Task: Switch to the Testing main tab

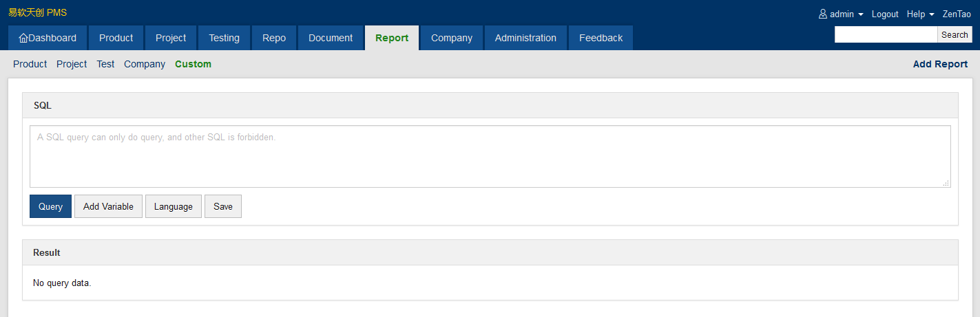Action: tap(224, 39)
